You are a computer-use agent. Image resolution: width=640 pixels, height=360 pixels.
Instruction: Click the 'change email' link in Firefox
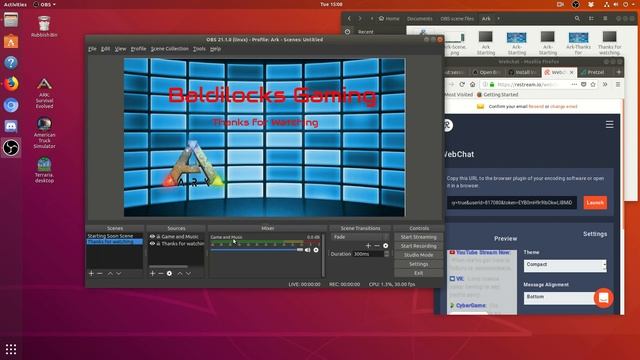[564, 107]
